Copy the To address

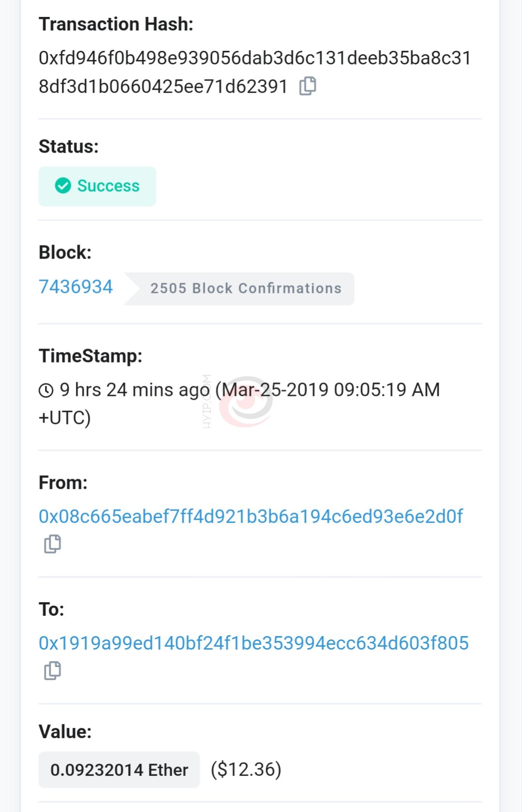(x=52, y=670)
